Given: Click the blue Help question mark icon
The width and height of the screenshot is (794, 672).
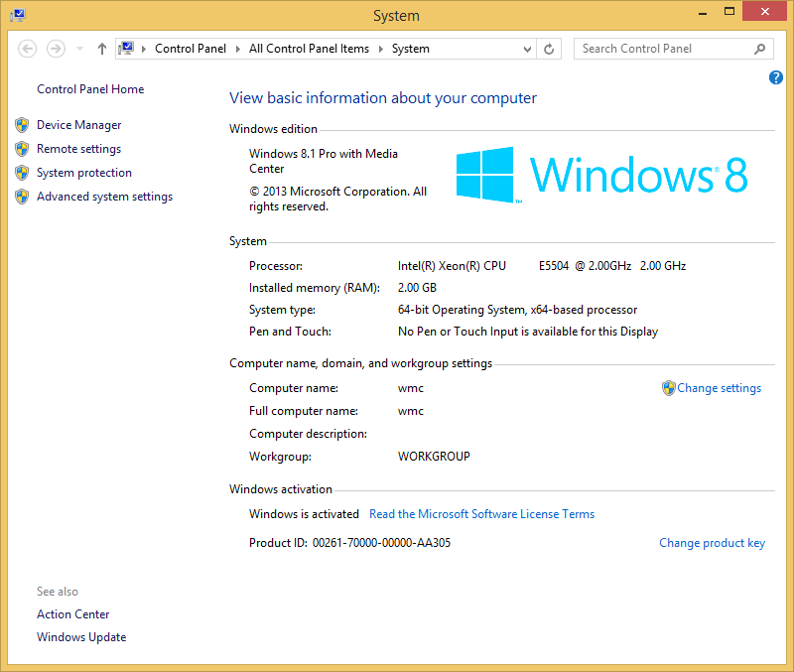Looking at the screenshot, I should [x=775, y=76].
